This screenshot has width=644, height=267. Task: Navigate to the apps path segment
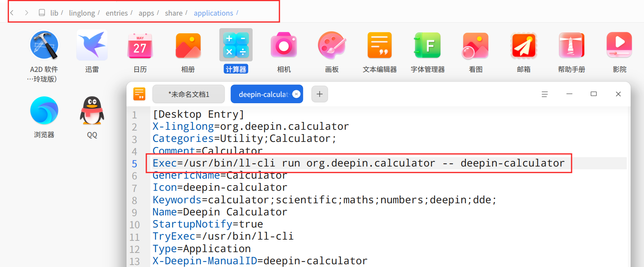click(x=146, y=13)
